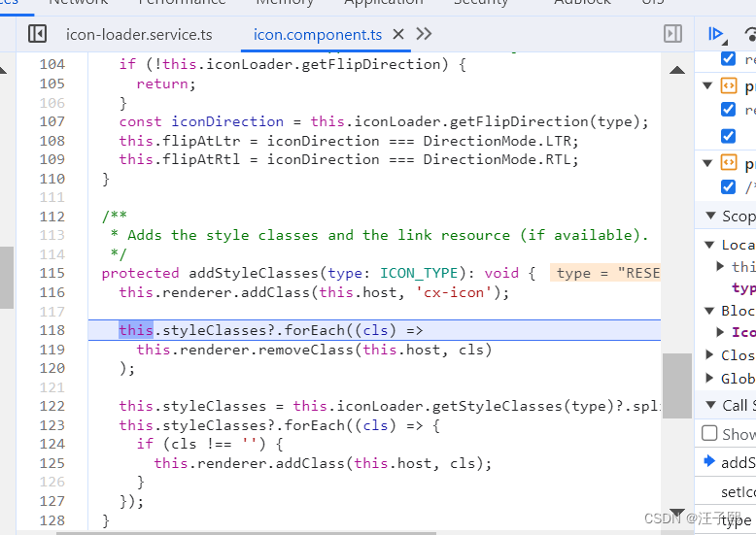Switch to icon-loader.service.ts tab

139,35
